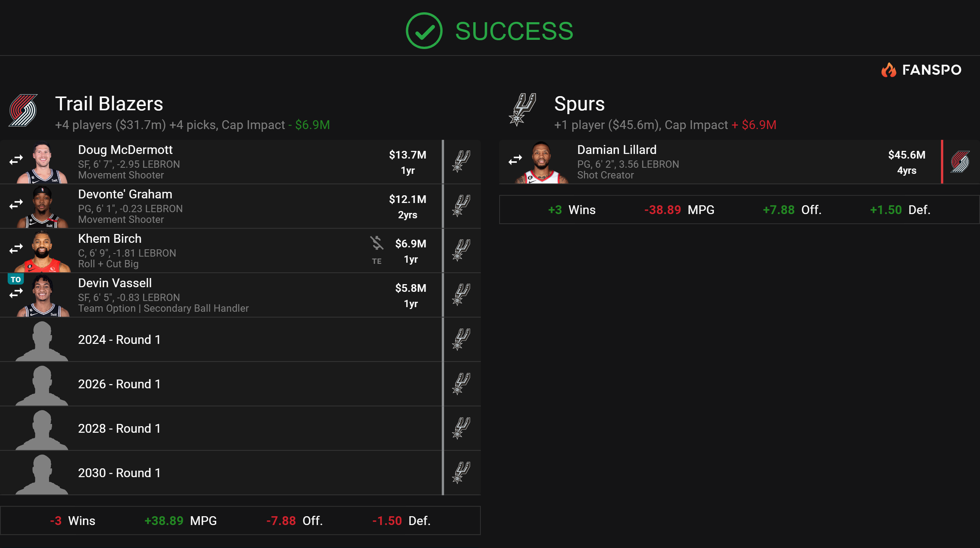Click the Spurs team name heading
Screen dimensions: 980x548
[579, 104]
